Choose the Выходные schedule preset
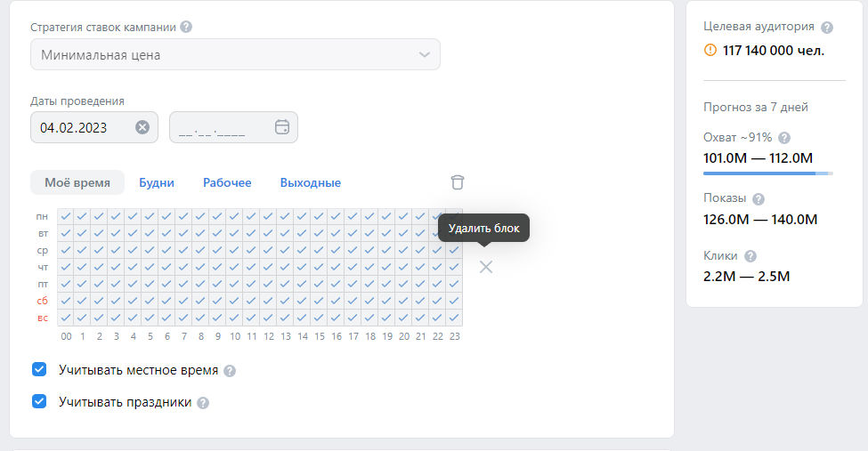The height and width of the screenshot is (451, 868). point(311,182)
